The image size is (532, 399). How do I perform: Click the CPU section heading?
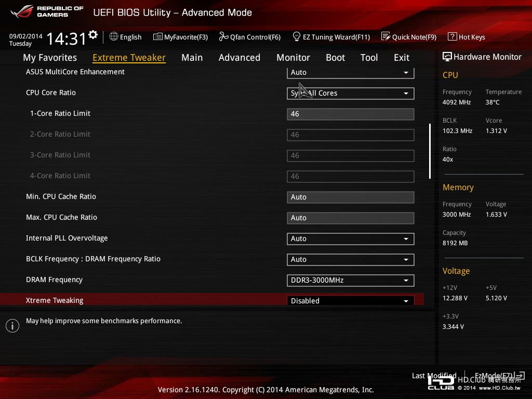pos(450,75)
